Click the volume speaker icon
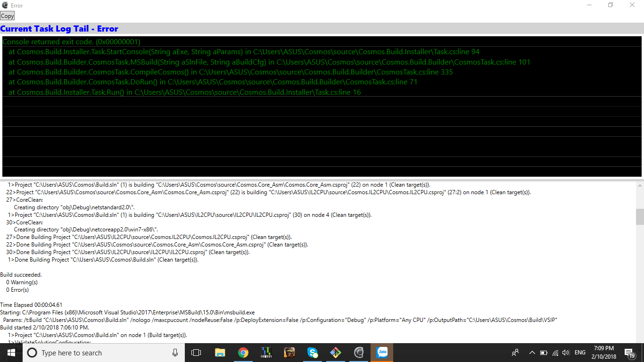 pyautogui.click(x=566, y=353)
